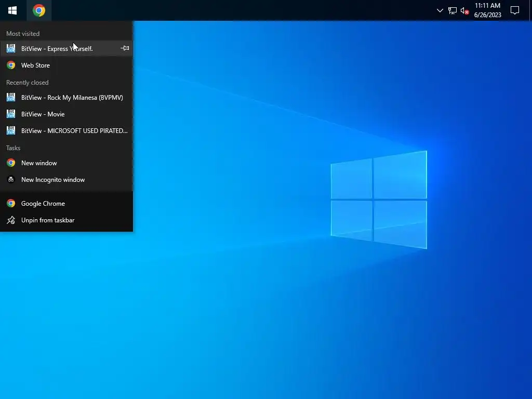Screen dimensions: 532x399
Task: Show hidden system tray icons
Action: [440, 10]
